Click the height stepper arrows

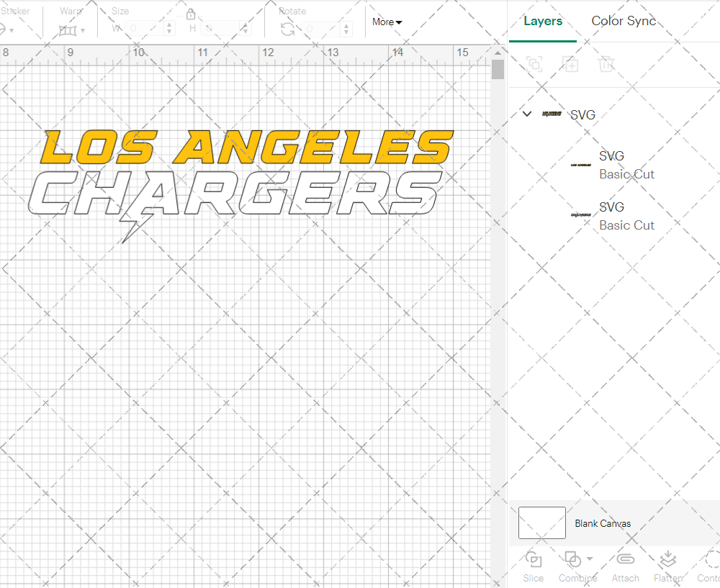click(x=246, y=29)
